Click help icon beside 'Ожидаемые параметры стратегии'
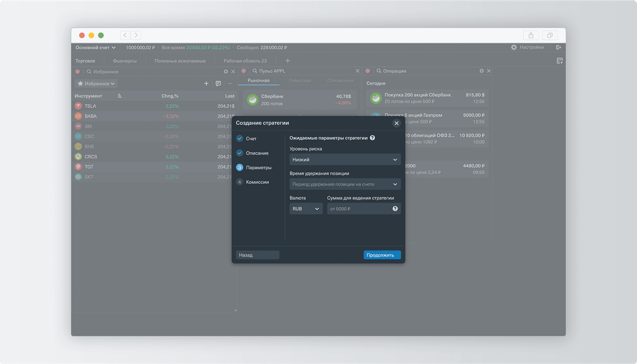 (x=372, y=138)
